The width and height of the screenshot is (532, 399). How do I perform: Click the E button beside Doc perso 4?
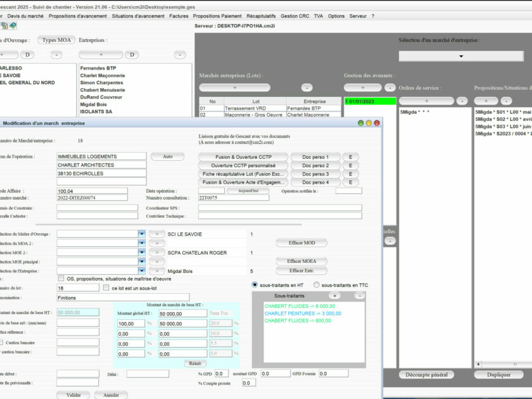[350, 182]
